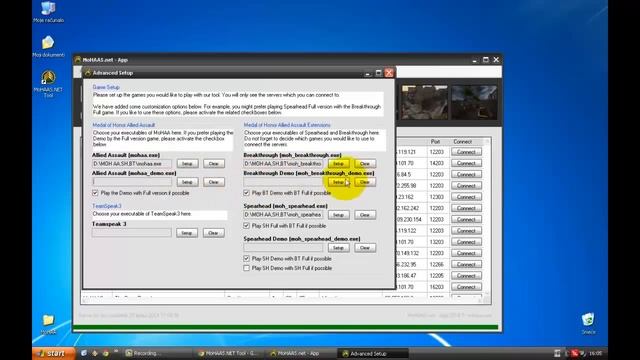640x360 pixels.
Task: Click the Connect column header in server list
Action: (x=462, y=142)
